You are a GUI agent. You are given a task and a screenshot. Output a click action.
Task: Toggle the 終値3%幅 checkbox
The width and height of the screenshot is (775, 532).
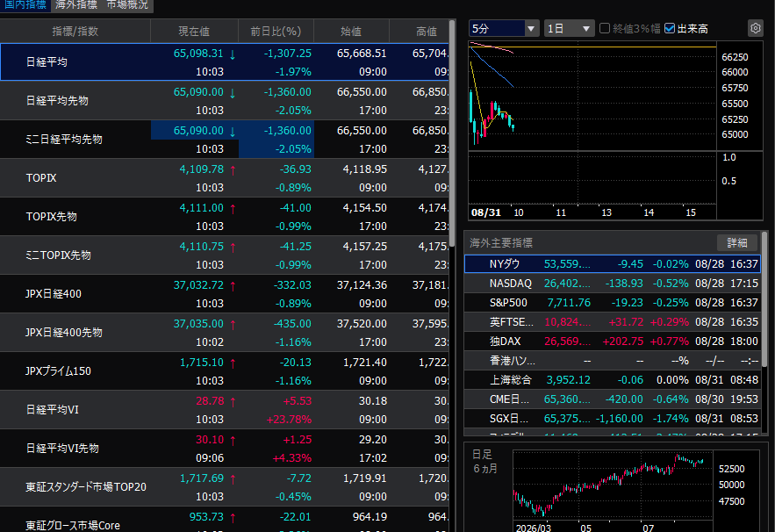coord(605,28)
